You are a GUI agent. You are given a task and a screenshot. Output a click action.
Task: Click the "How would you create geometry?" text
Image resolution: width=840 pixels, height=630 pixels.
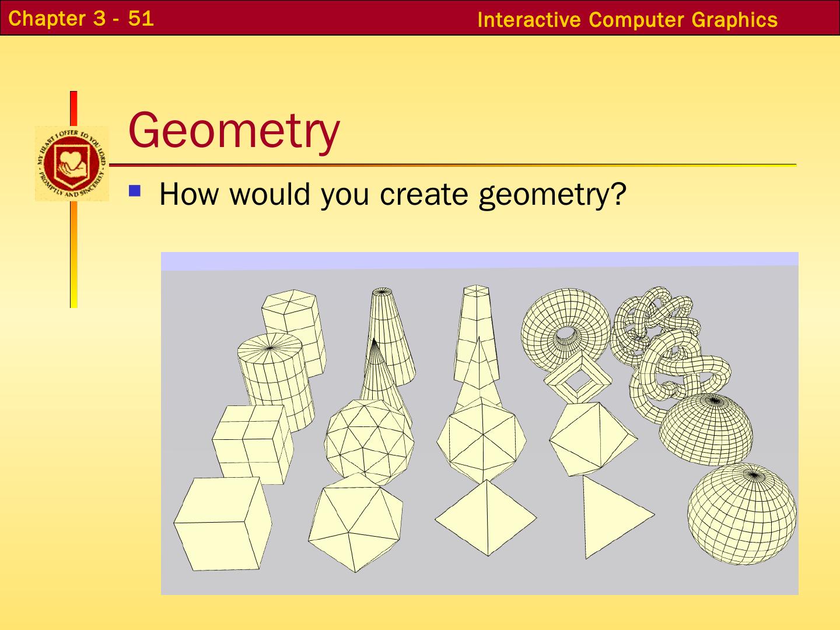(392, 194)
